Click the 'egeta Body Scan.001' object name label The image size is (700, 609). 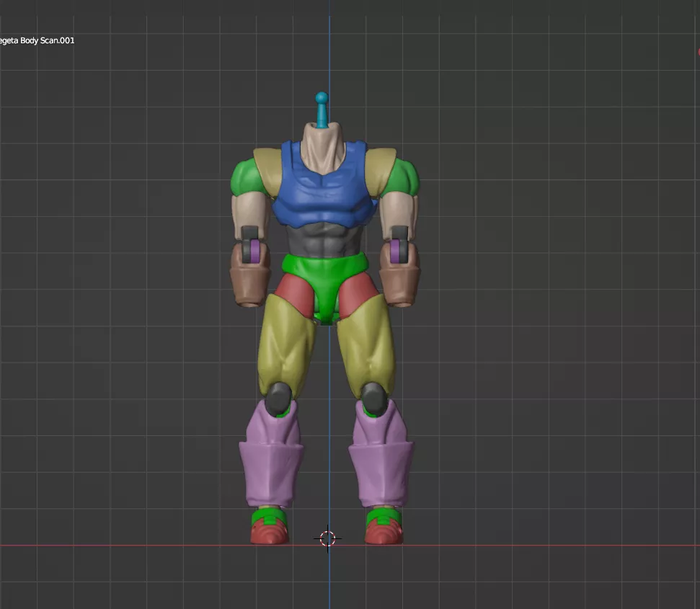tap(37, 40)
